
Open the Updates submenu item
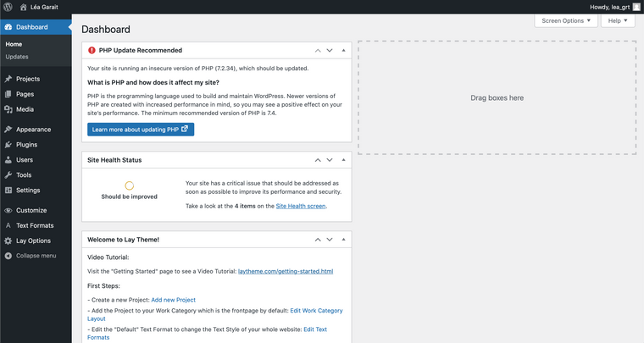(x=18, y=57)
